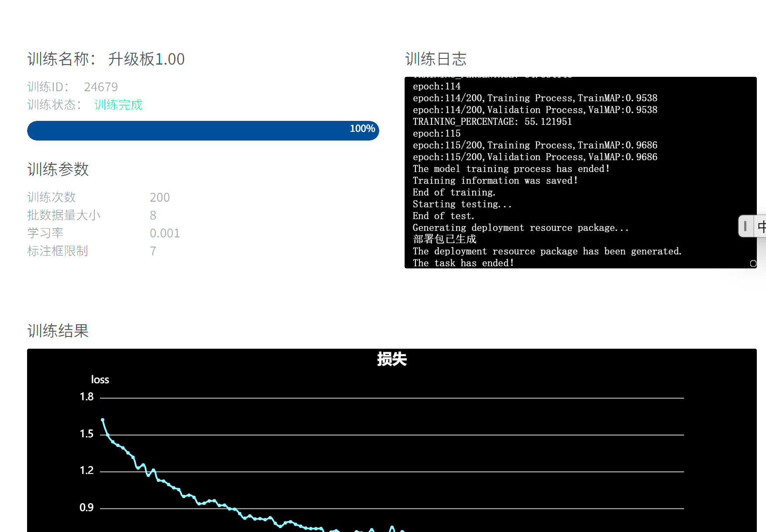The height and width of the screenshot is (532, 766).
Task: Click the 训练结果 section heading
Action: pos(58,331)
